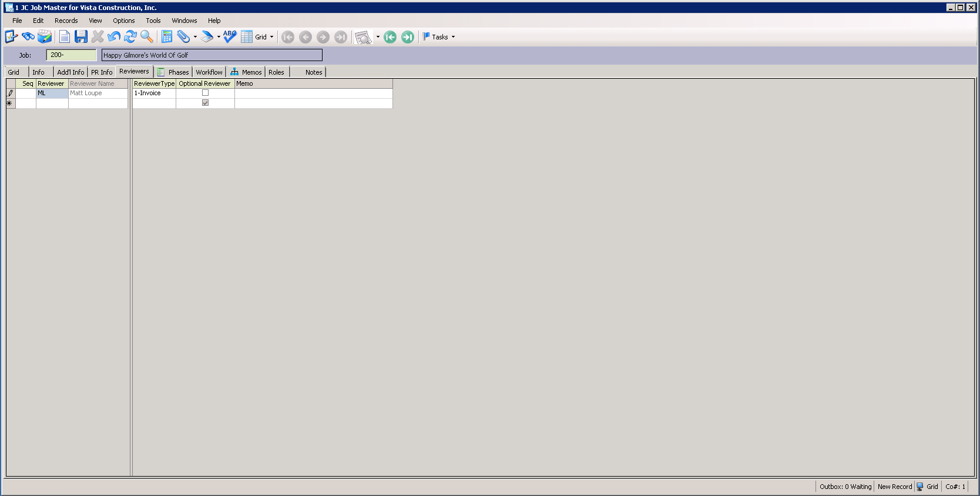This screenshot has width=980, height=496.
Task: Refresh the form with the circular arrows icon
Action: coord(130,37)
